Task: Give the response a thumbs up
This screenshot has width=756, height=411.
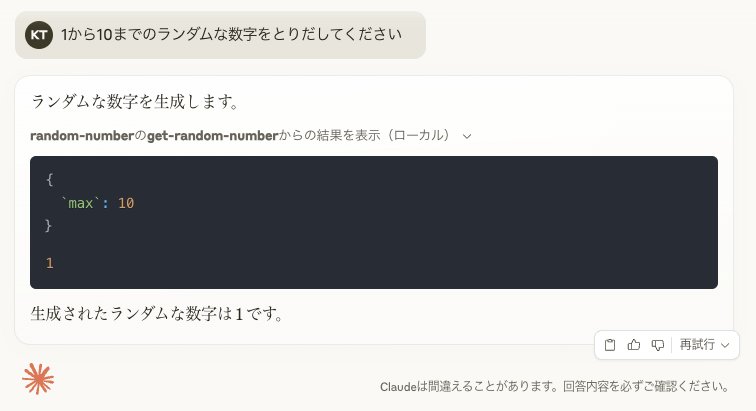Action: coord(634,345)
